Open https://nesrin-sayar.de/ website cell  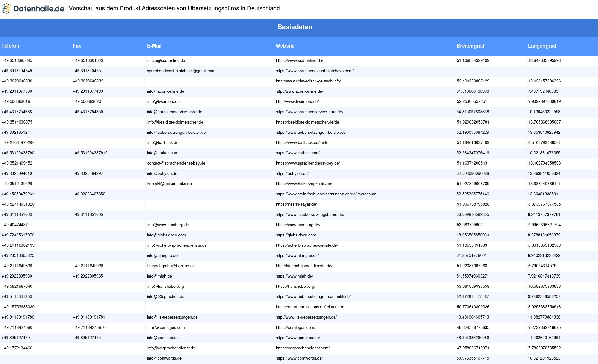(297, 204)
